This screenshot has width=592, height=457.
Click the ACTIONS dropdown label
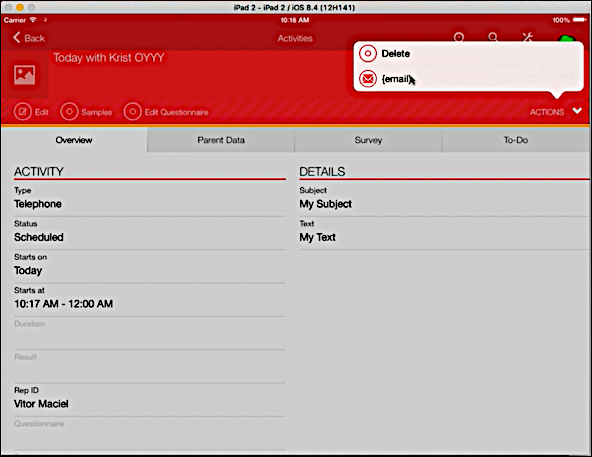click(x=547, y=112)
